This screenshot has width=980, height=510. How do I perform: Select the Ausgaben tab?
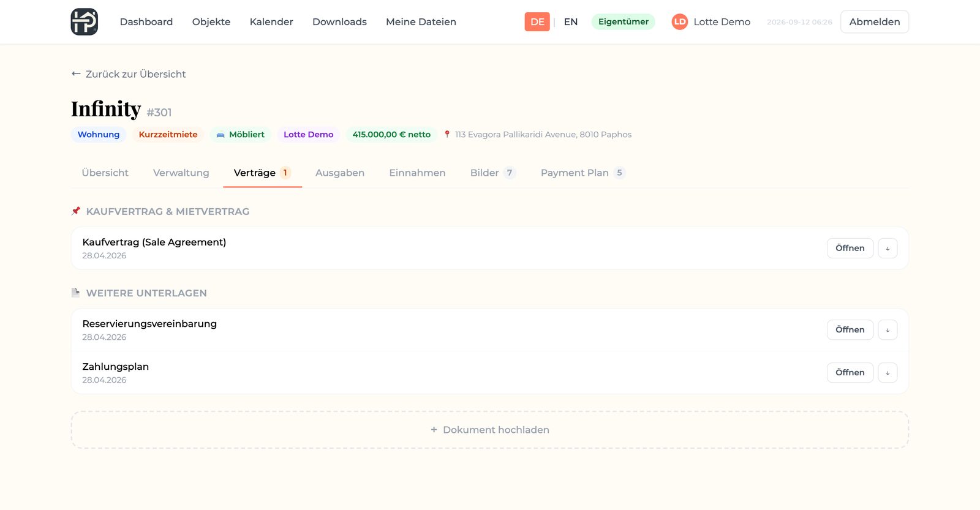tap(340, 173)
